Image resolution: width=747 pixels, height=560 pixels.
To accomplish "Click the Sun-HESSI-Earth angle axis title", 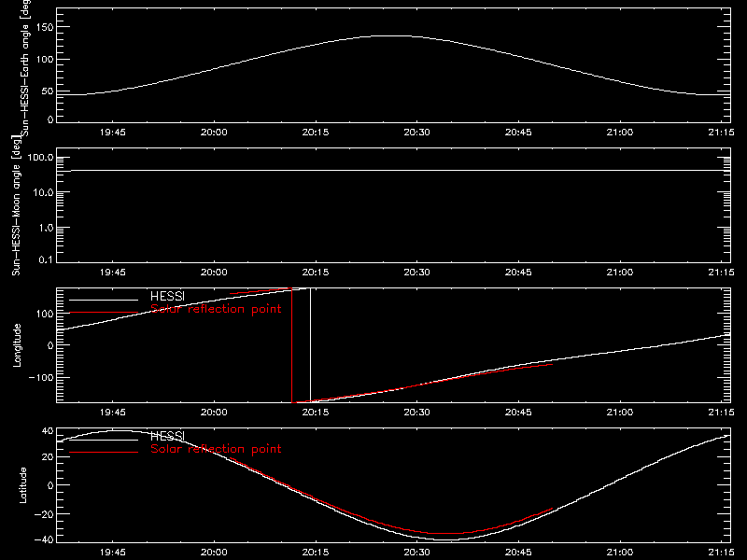I will point(25,68).
